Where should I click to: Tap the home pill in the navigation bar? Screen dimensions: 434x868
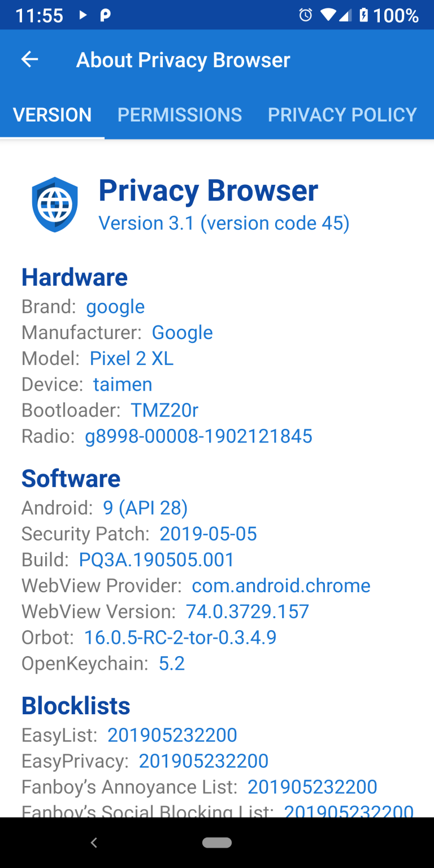pyautogui.click(x=217, y=842)
